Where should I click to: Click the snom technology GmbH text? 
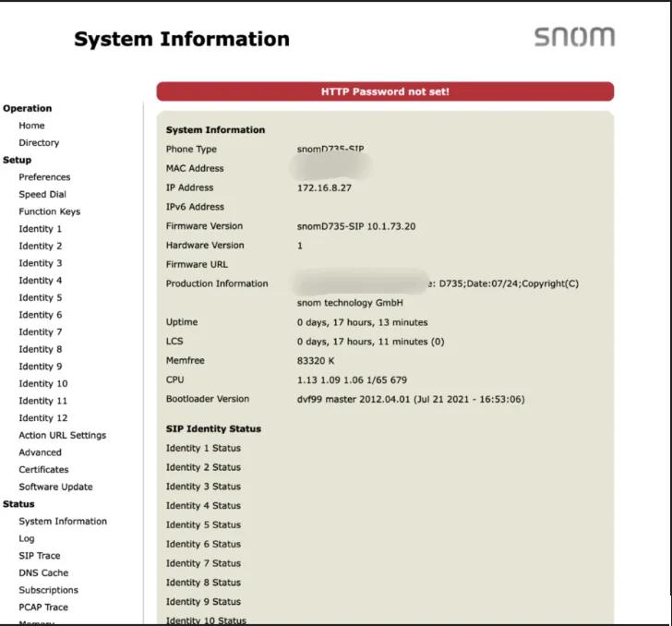(x=350, y=303)
